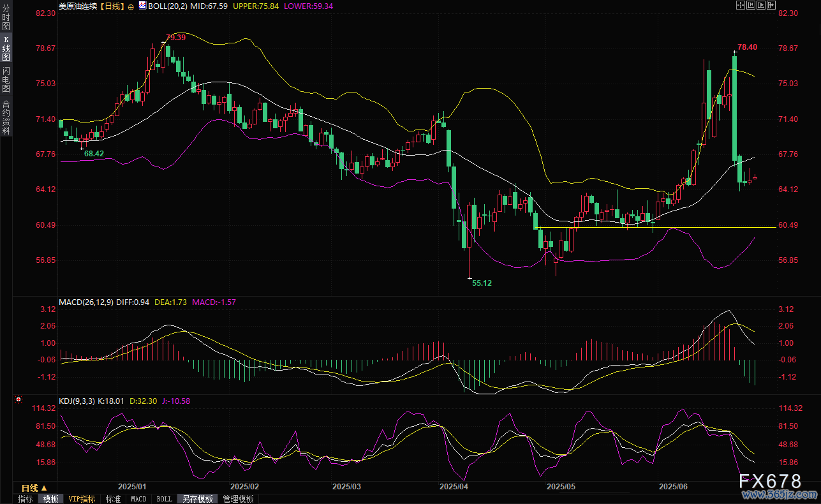The image size is (821, 504).
Task: Select the MACD template button
Action: (138, 499)
